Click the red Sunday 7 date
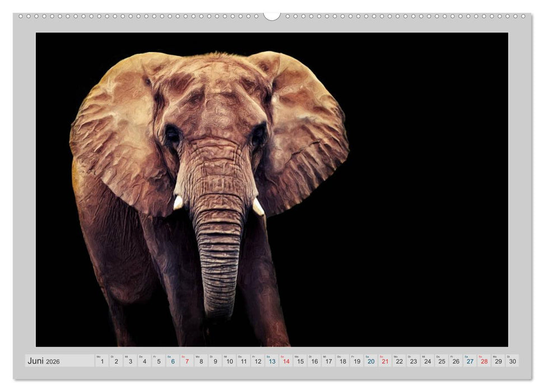The height and width of the screenshot is (392, 544). coord(187,361)
